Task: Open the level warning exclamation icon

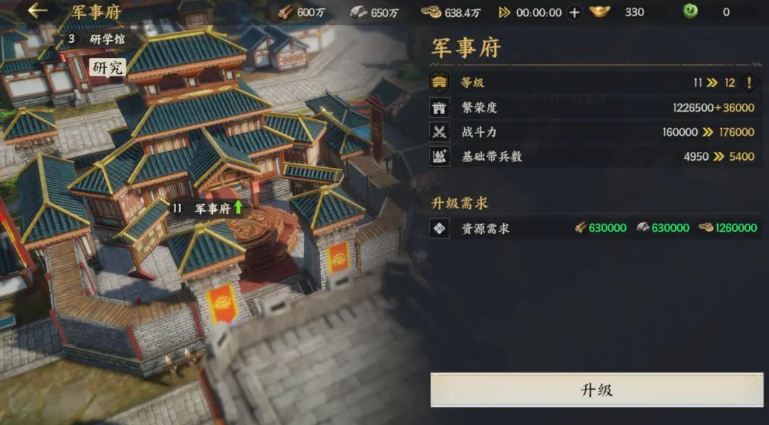Action: click(749, 82)
